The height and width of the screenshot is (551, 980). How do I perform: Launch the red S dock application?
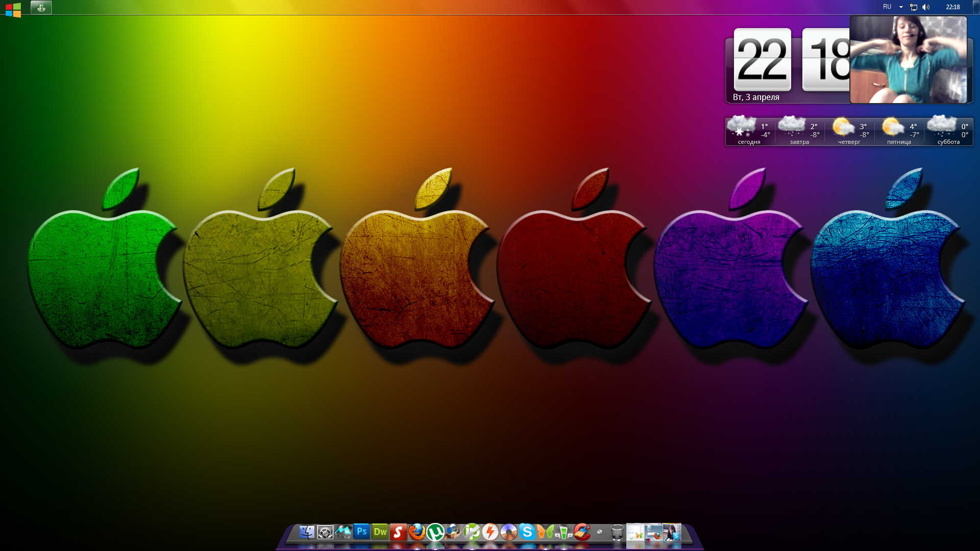click(398, 532)
